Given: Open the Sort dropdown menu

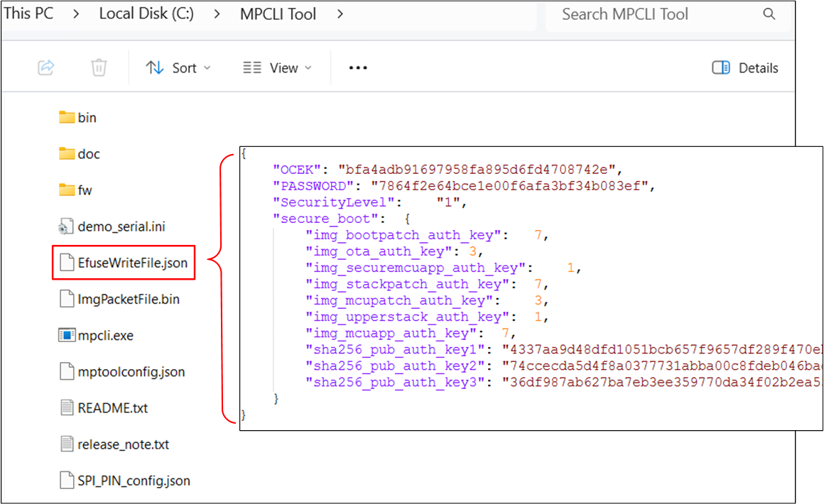Looking at the screenshot, I should [178, 68].
